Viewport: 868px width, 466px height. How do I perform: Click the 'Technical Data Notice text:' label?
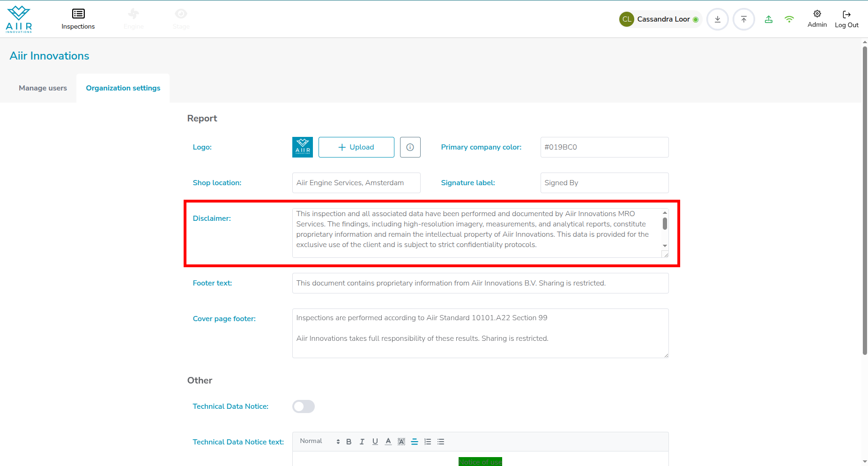click(238, 442)
